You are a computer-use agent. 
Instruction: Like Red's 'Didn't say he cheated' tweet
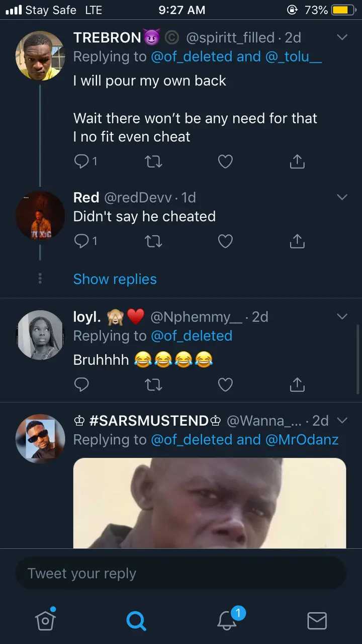[225, 241]
